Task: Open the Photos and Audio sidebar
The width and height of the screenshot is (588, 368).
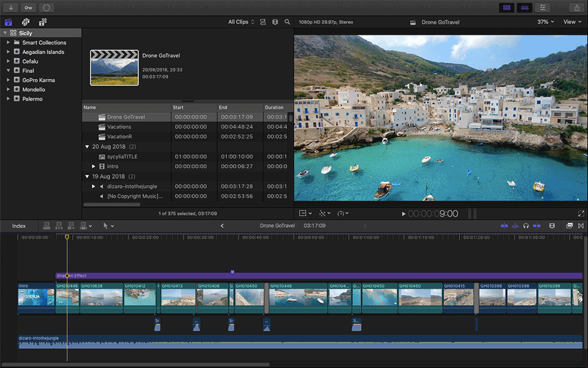Action: [26, 22]
